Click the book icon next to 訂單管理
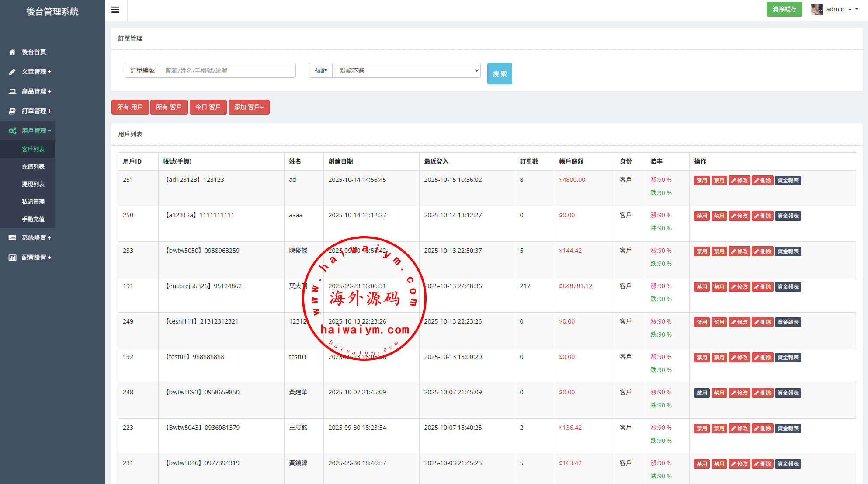 pos(12,111)
